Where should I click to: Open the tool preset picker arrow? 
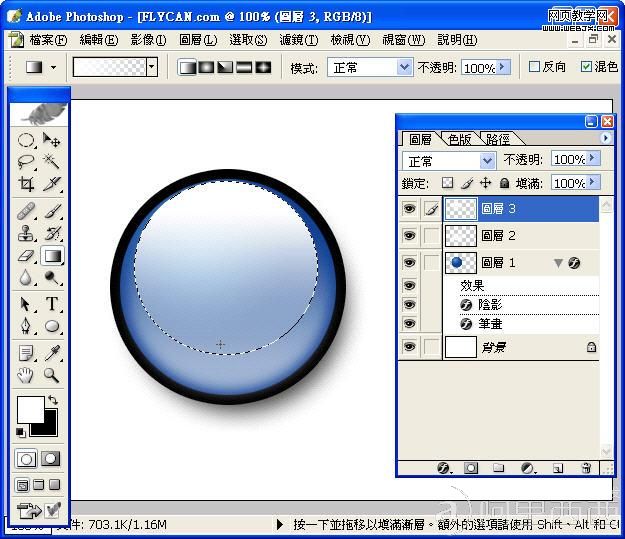53,68
